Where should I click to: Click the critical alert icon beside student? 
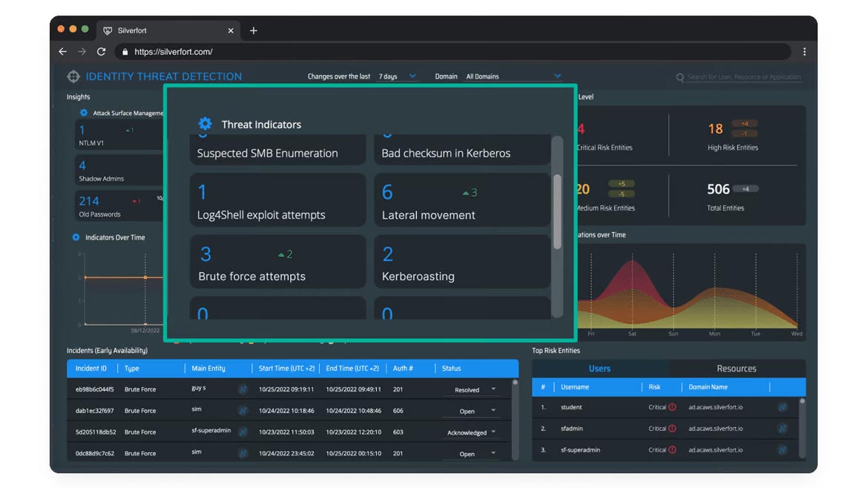[x=672, y=407]
